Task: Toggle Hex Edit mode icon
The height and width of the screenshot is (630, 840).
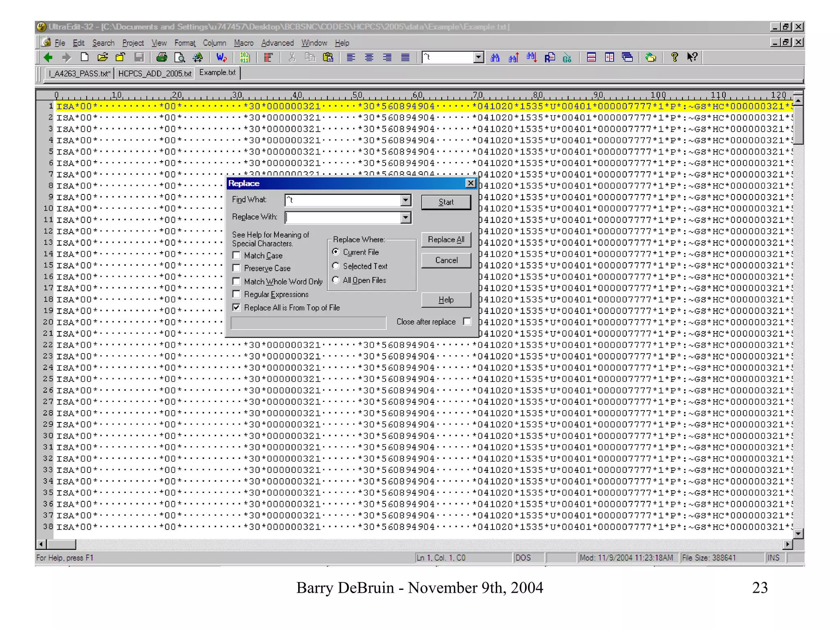Action: 245,57
